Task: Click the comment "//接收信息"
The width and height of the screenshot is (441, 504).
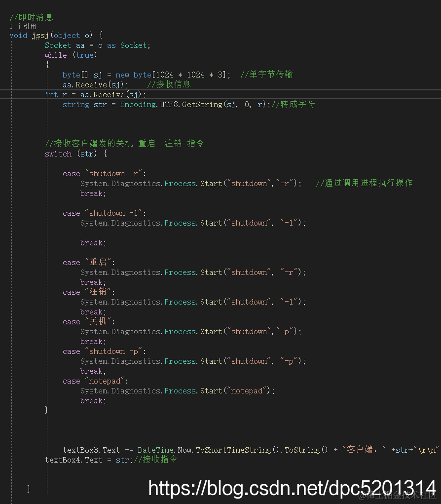Action: point(169,84)
